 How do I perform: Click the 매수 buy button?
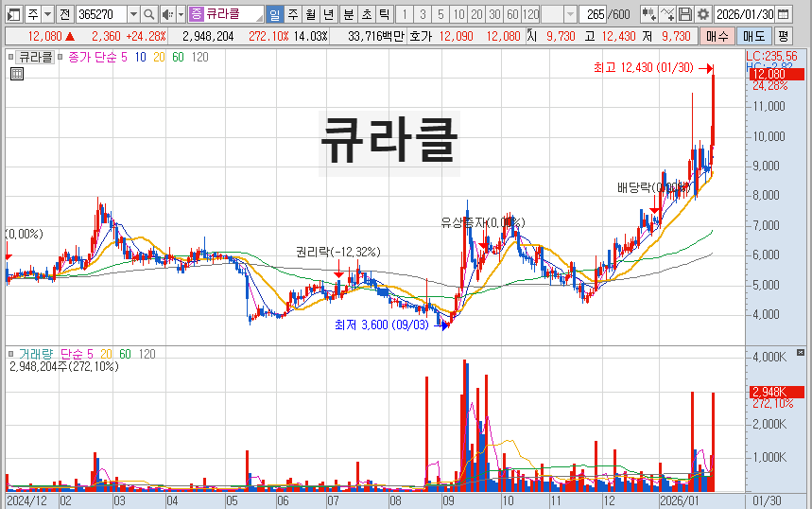click(717, 36)
